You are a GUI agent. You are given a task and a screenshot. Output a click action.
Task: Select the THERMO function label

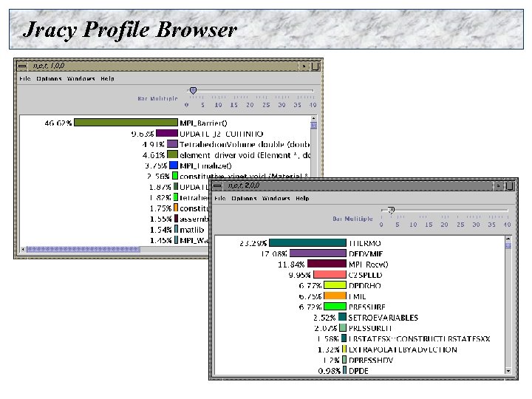click(x=365, y=243)
